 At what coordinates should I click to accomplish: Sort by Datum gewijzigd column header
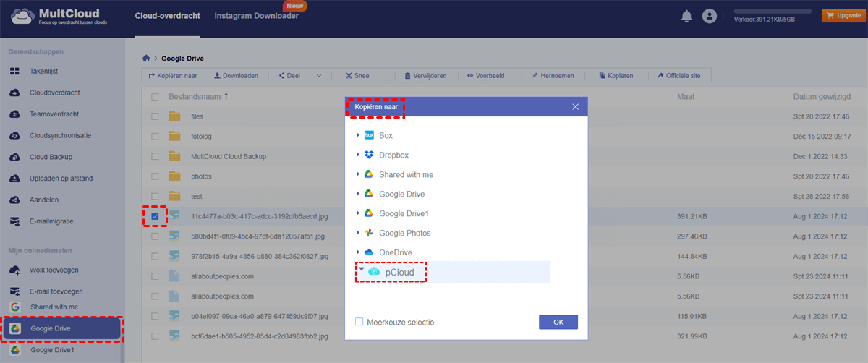[821, 96]
